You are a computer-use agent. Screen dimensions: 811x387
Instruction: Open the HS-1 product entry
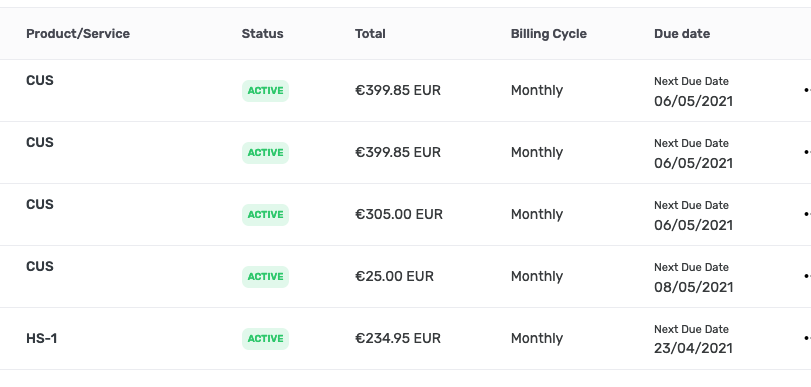(x=41, y=339)
